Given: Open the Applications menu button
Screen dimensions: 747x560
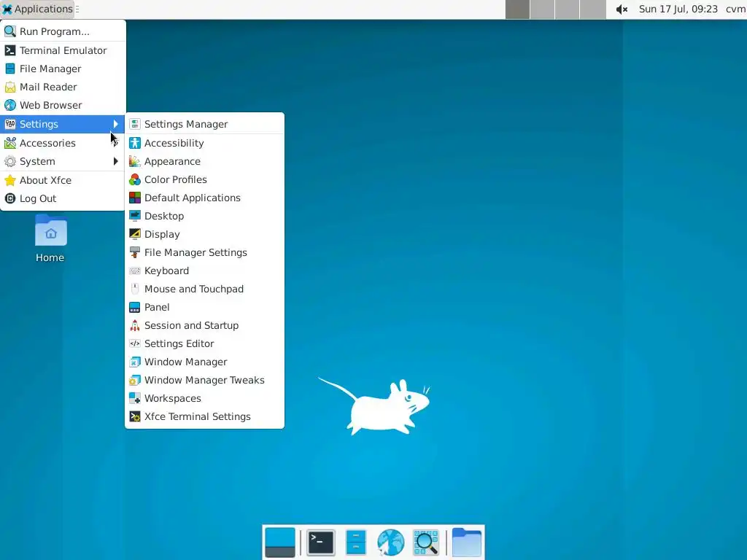Looking at the screenshot, I should 38,9.
